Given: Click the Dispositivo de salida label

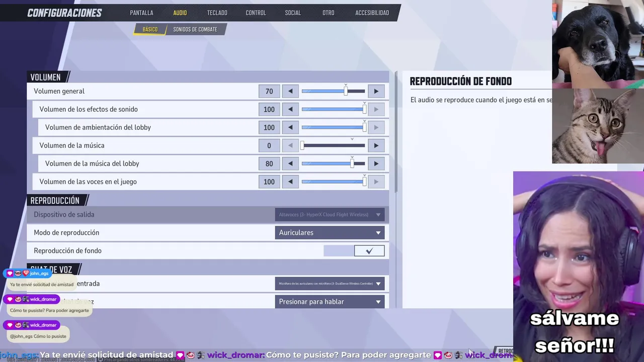Looking at the screenshot, I should [x=64, y=214].
